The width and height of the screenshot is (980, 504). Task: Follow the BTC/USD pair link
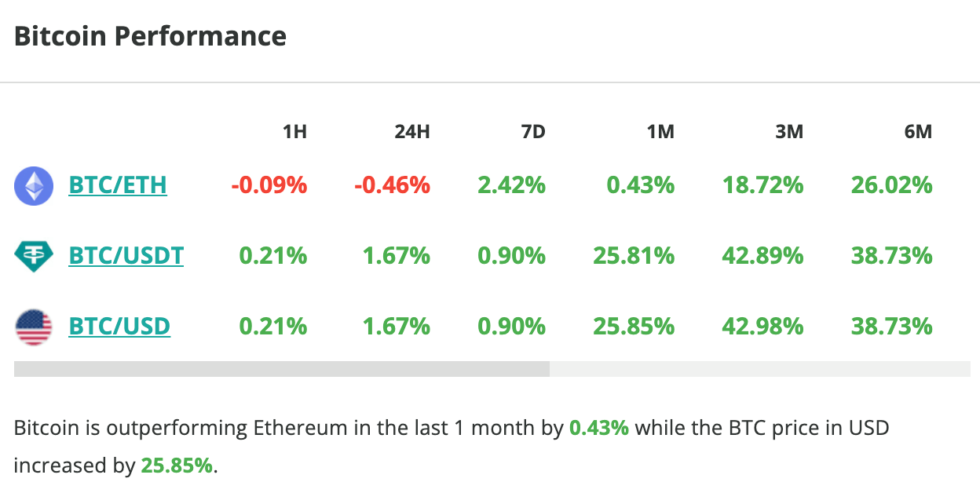pos(119,327)
